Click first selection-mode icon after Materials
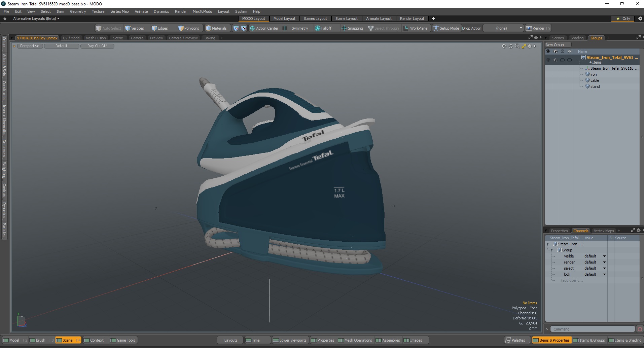Image resolution: width=644 pixels, height=348 pixels. [x=236, y=28]
